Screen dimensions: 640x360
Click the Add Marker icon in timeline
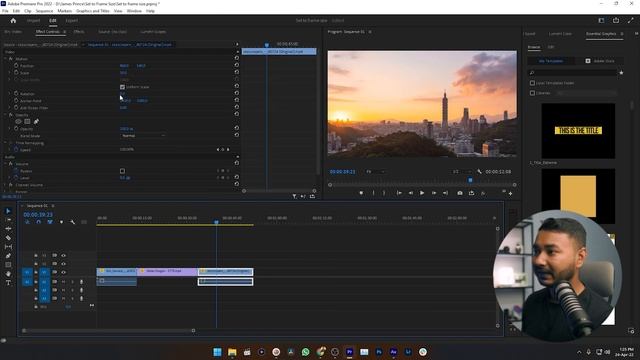(x=61, y=222)
